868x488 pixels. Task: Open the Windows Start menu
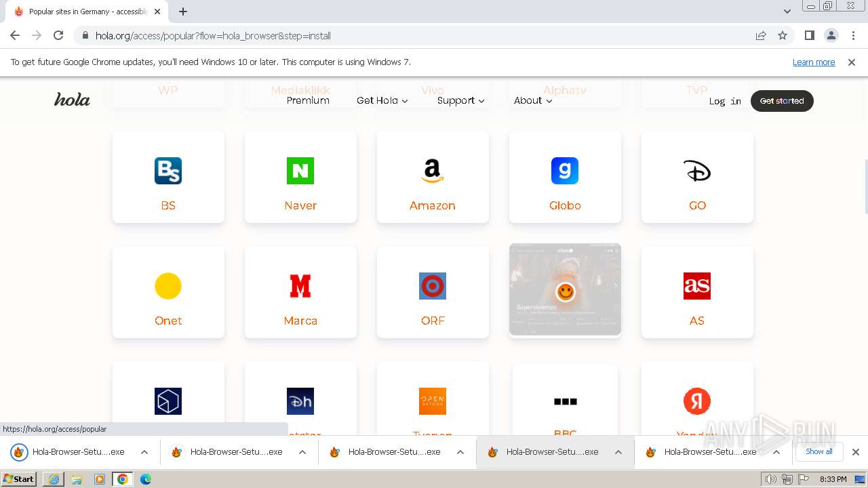click(x=19, y=479)
